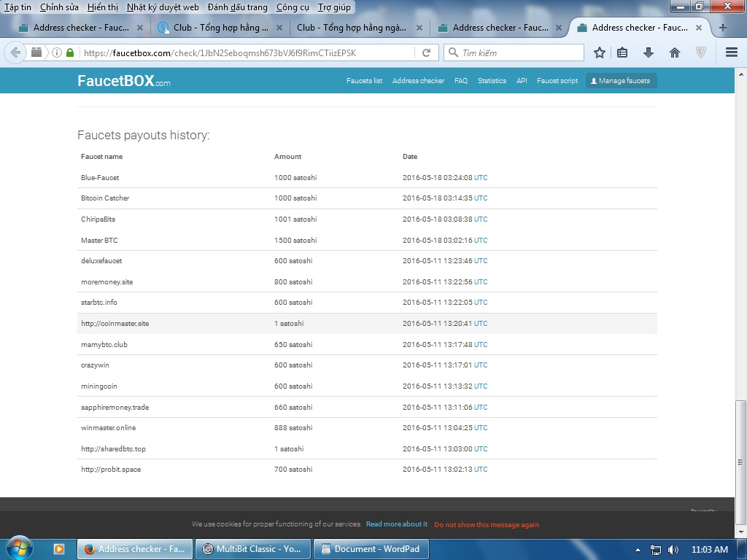Click the site information (i) icon
This screenshot has width=747, height=560.
57,52
